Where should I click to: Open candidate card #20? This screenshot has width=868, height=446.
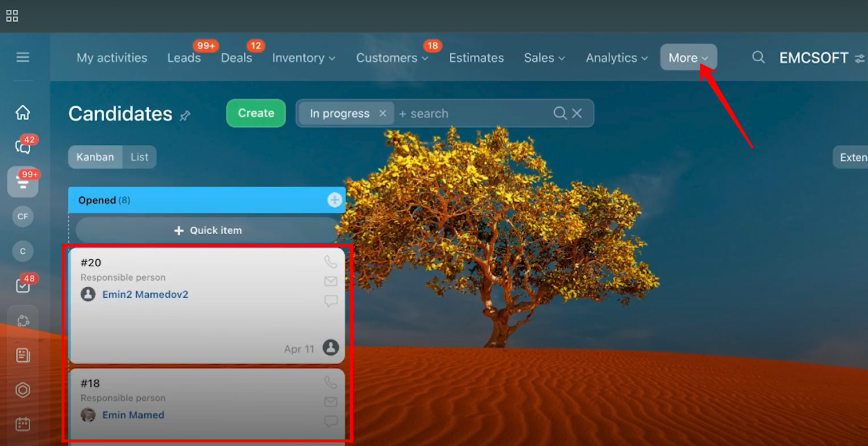pos(207,305)
